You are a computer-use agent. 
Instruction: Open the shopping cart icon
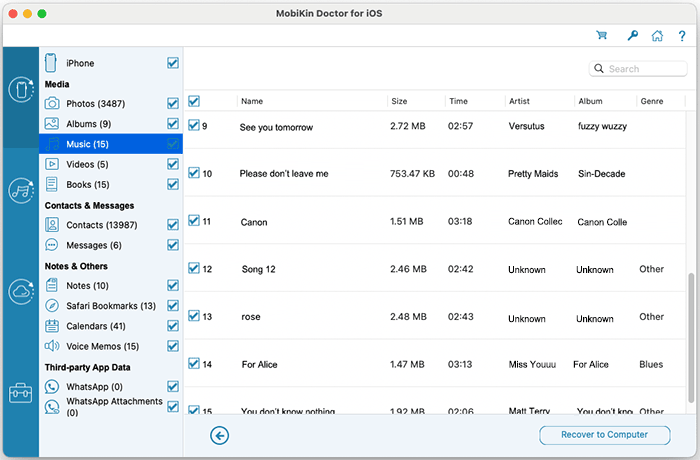[x=601, y=35]
